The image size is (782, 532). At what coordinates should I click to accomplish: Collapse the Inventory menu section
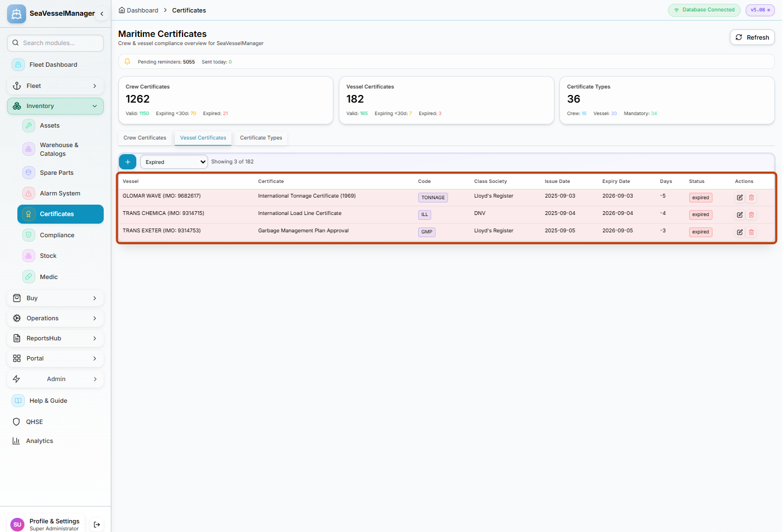click(x=55, y=106)
